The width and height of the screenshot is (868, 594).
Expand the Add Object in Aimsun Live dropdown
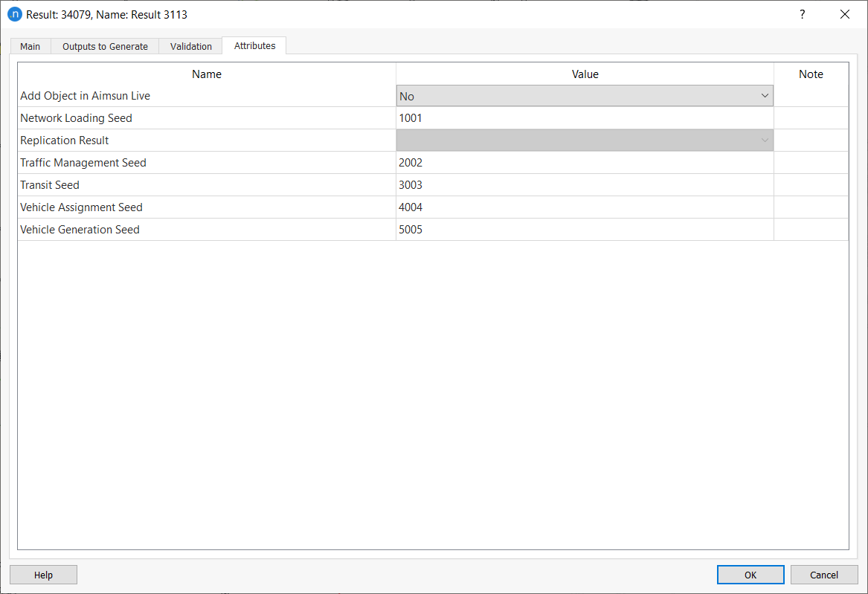585,96
